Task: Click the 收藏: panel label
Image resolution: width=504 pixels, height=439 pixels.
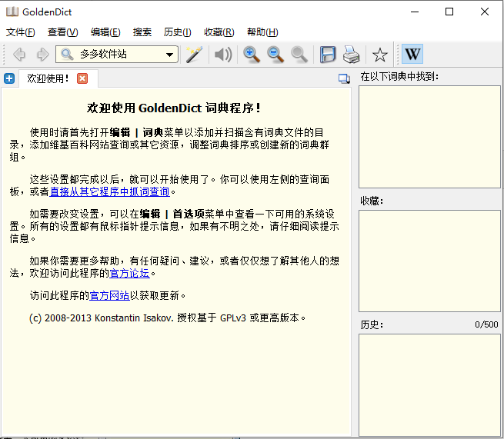Action: tap(372, 201)
